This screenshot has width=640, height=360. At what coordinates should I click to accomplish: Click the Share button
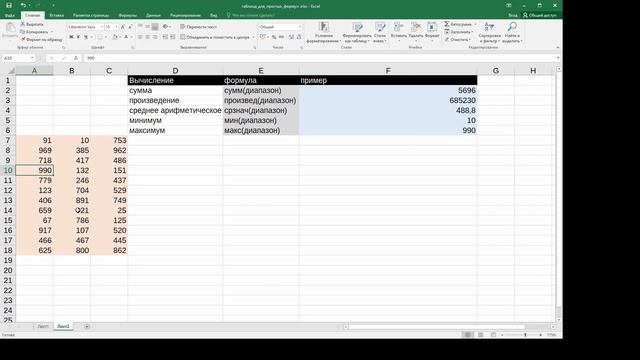click(x=540, y=15)
